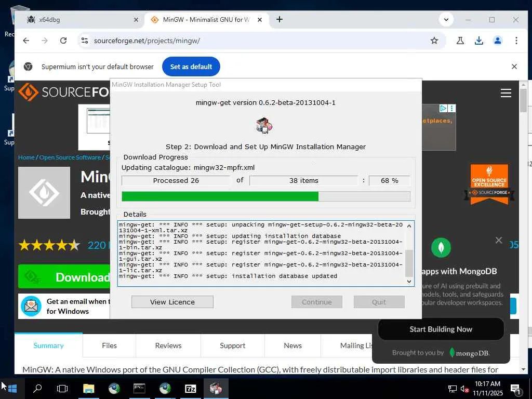Click Start Building Now button
This screenshot has width=532, height=399.
(x=441, y=329)
